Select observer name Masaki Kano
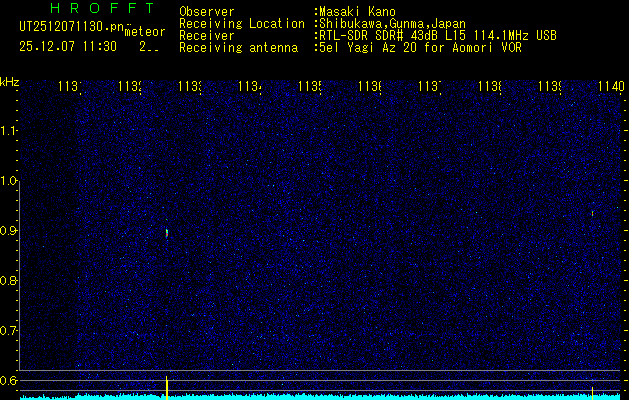Viewport: 629px width, 400px height. [x=355, y=12]
